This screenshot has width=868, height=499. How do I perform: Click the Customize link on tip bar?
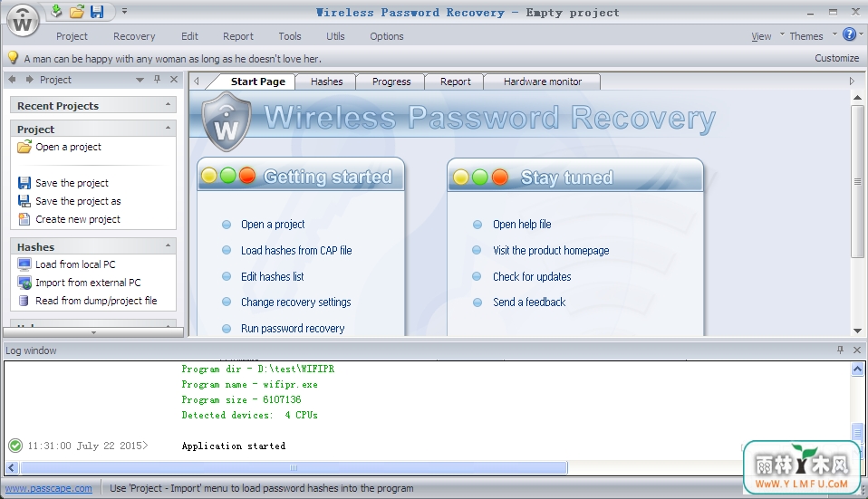tap(836, 58)
